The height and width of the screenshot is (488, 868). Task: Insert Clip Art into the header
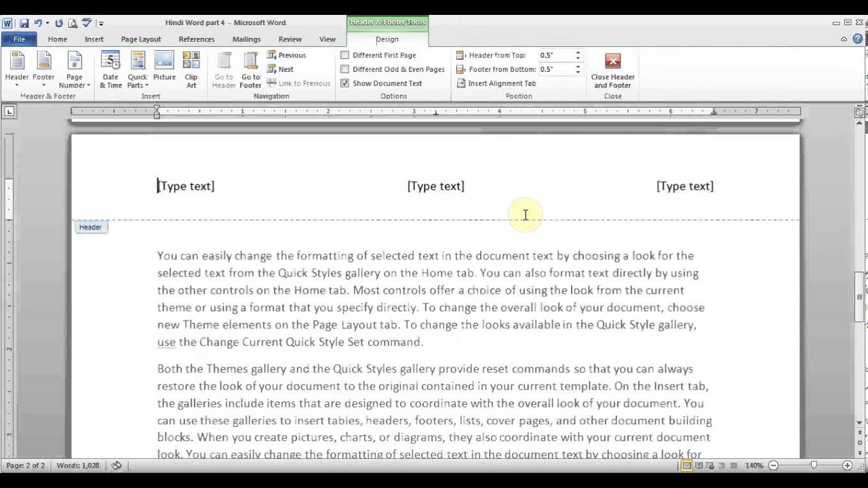point(191,70)
